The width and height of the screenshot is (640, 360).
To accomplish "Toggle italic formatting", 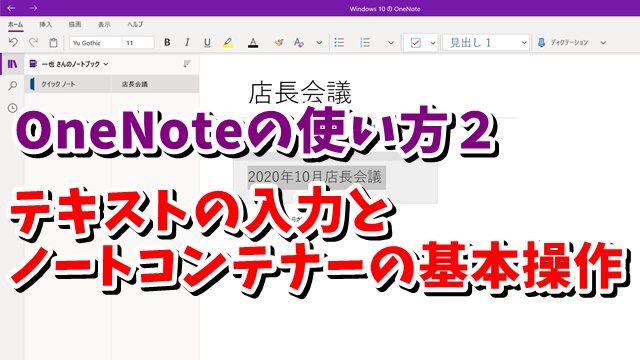I will coord(187,42).
